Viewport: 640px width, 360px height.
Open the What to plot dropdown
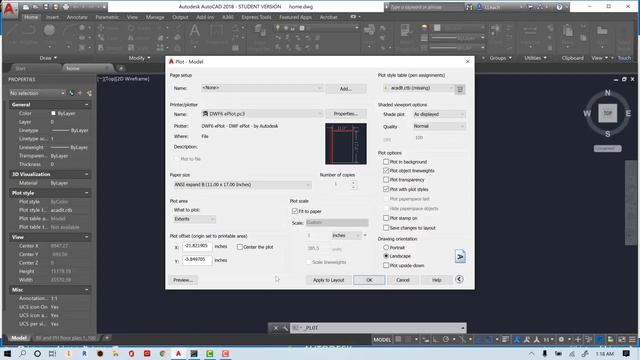click(194, 219)
